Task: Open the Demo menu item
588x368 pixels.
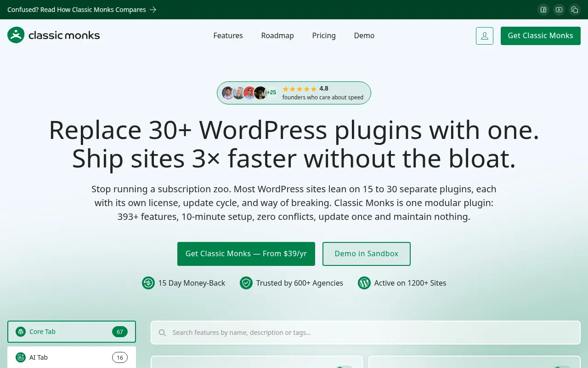Action: (x=364, y=35)
